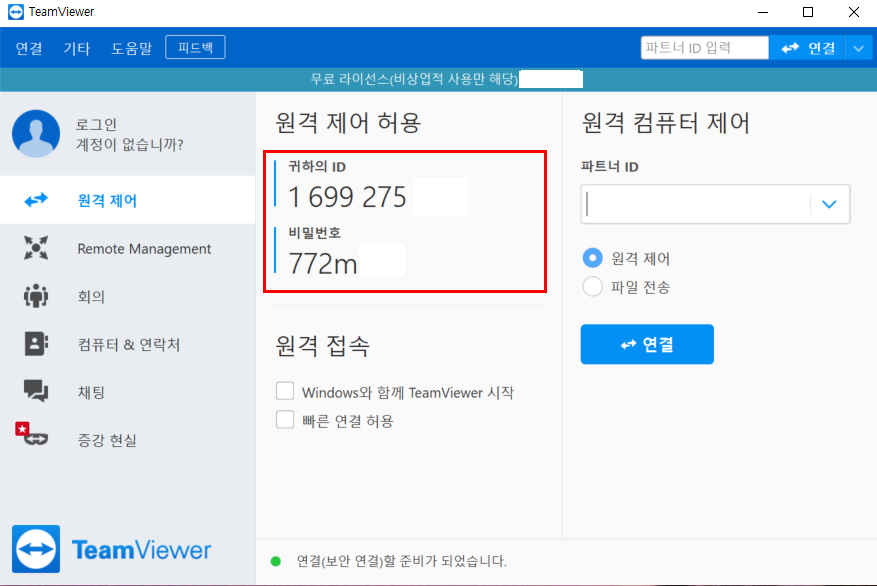The width and height of the screenshot is (877, 586).
Task: Enable 빠른 연결 허용 checkbox
Action: tap(285, 419)
